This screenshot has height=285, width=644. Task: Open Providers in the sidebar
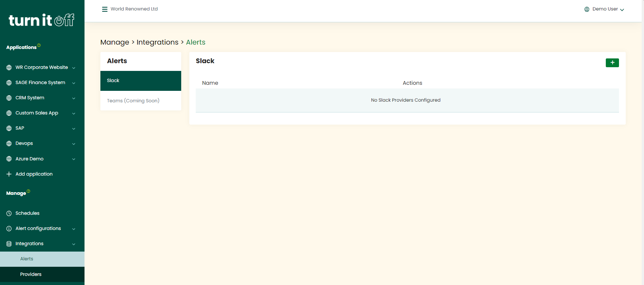point(31,274)
